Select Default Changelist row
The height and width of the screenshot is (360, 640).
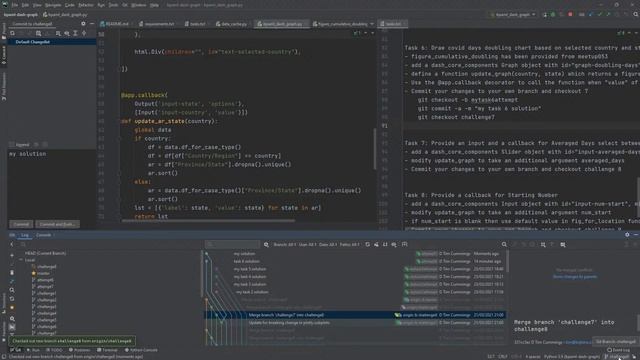(52, 42)
